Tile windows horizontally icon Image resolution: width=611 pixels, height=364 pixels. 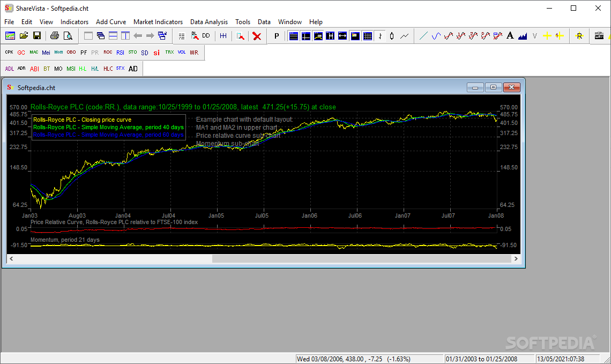113,36
